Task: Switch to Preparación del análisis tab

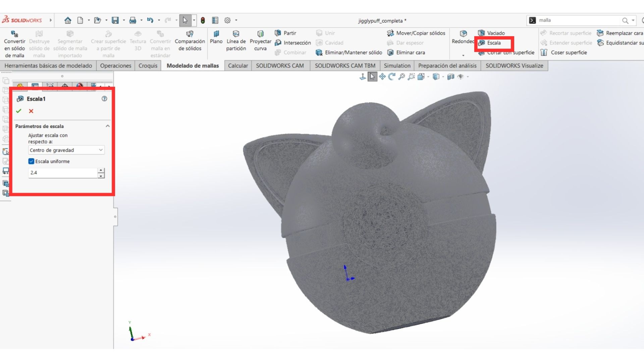Action: (x=447, y=66)
